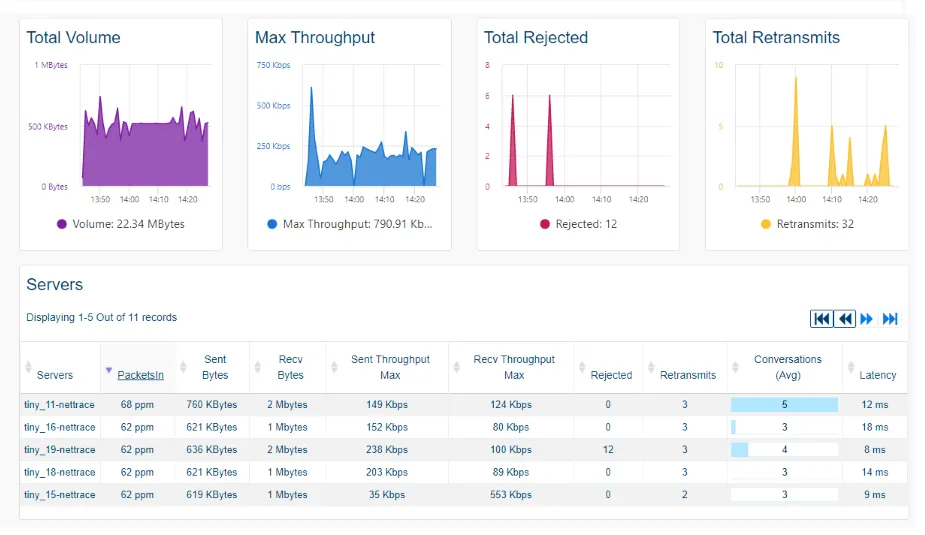
Task: Go to first page of server records
Action: [x=822, y=318]
